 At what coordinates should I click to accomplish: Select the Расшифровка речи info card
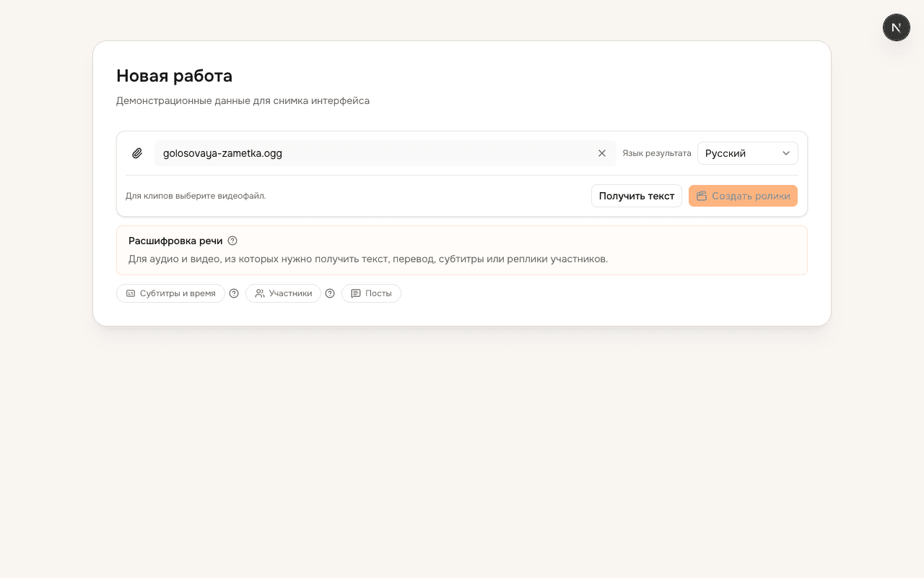tap(462, 250)
